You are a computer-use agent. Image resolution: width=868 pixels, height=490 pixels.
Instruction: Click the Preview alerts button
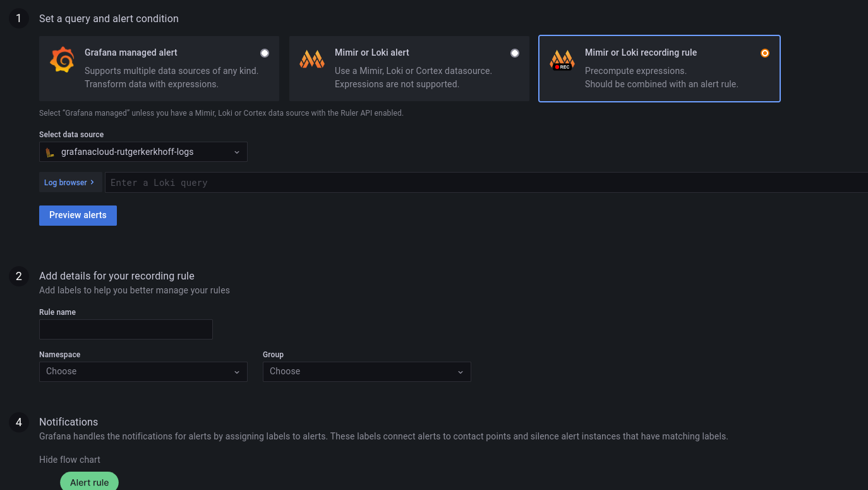78,215
